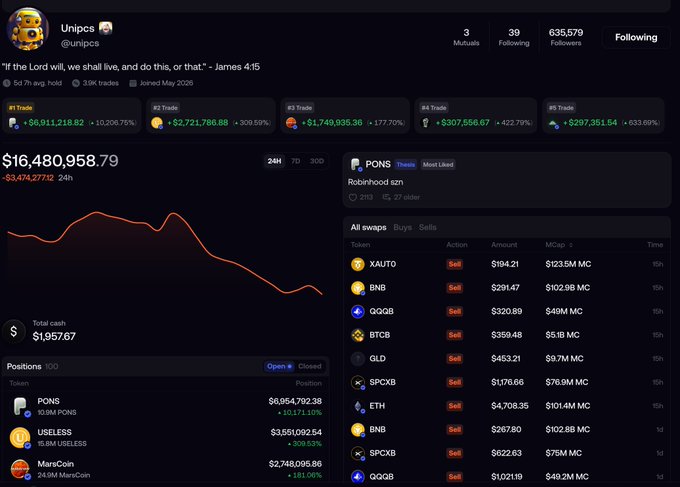Click the GLD token icon
This screenshot has height=487, width=680.
358,359
